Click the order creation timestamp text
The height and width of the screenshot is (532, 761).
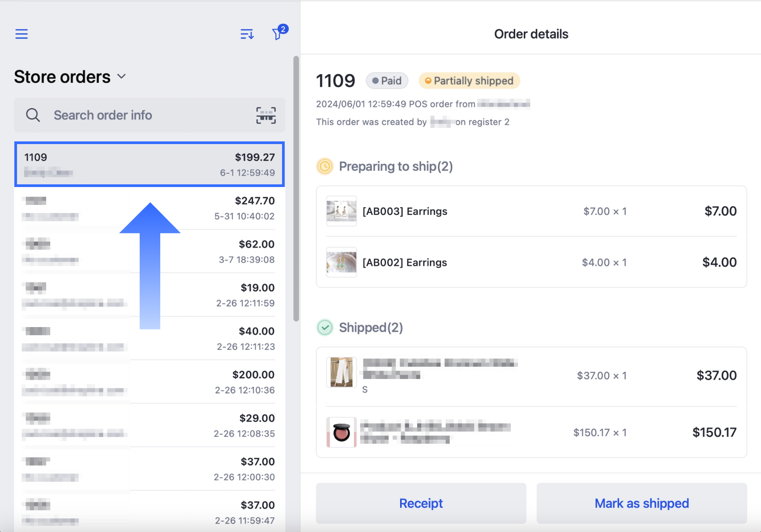click(361, 104)
